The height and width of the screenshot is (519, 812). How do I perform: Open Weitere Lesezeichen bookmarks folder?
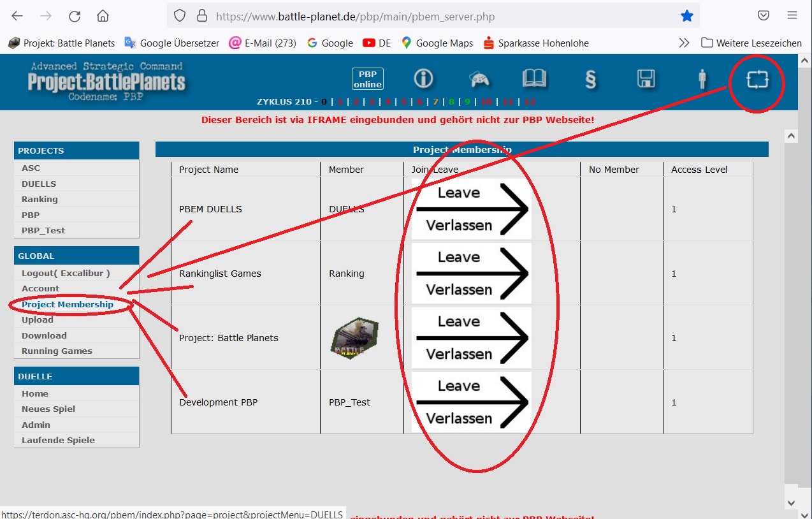pyautogui.click(x=751, y=43)
